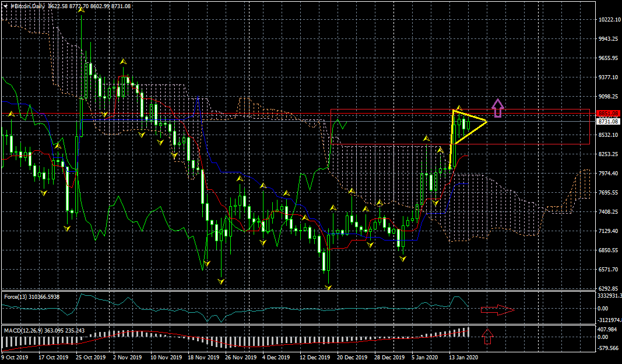The width and height of the screenshot is (622, 364).
Task: Click the 10222.10 price on the scale
Action: point(609,20)
